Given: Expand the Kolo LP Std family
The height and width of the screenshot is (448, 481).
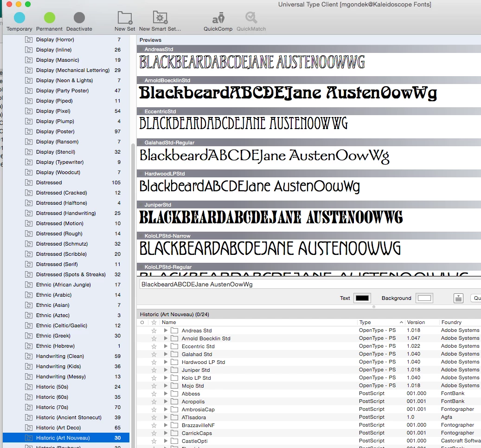Looking at the screenshot, I should point(166,378).
